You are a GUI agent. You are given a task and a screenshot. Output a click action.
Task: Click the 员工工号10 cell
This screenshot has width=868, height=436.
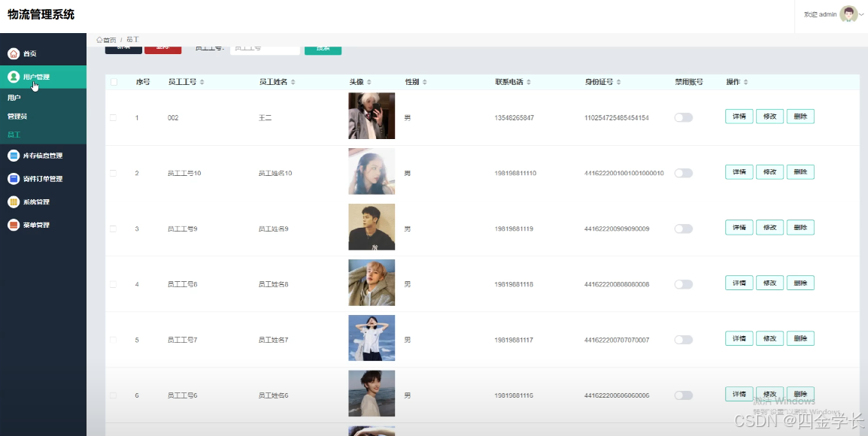[x=184, y=173]
